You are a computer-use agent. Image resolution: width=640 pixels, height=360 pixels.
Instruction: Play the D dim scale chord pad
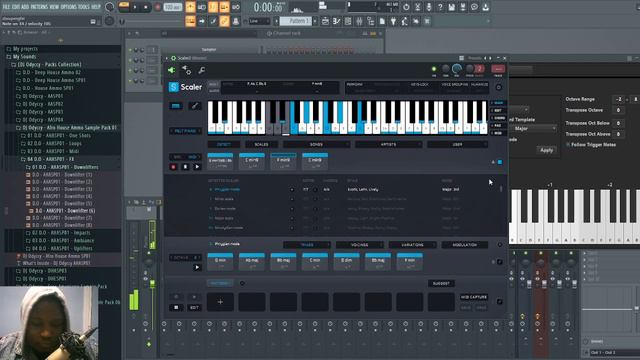click(347, 262)
